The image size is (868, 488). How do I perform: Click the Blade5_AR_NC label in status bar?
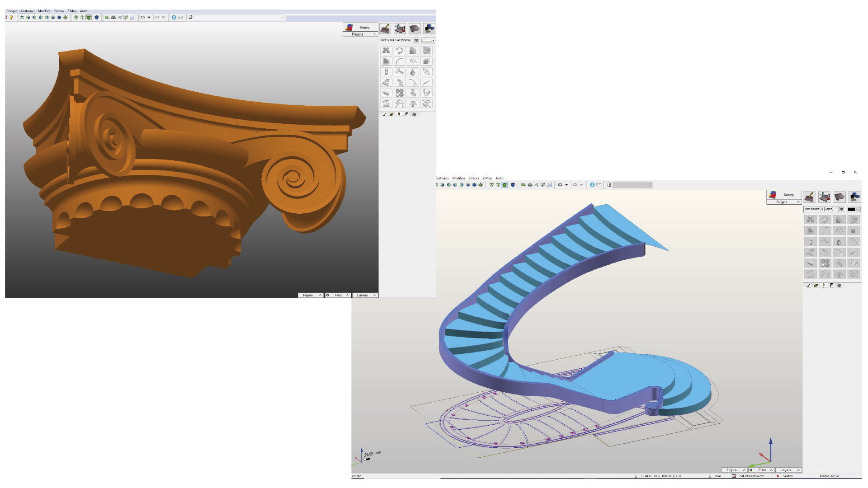[830, 476]
